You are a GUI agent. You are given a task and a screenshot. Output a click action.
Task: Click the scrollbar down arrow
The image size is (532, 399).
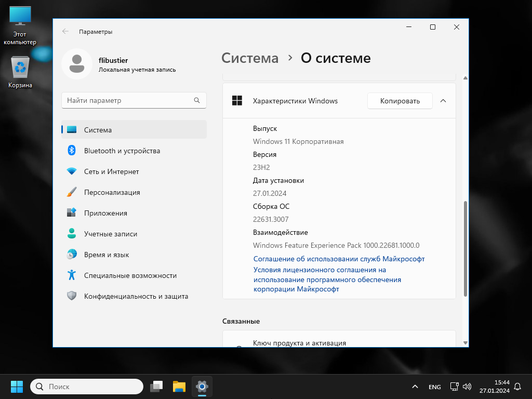pos(465,343)
